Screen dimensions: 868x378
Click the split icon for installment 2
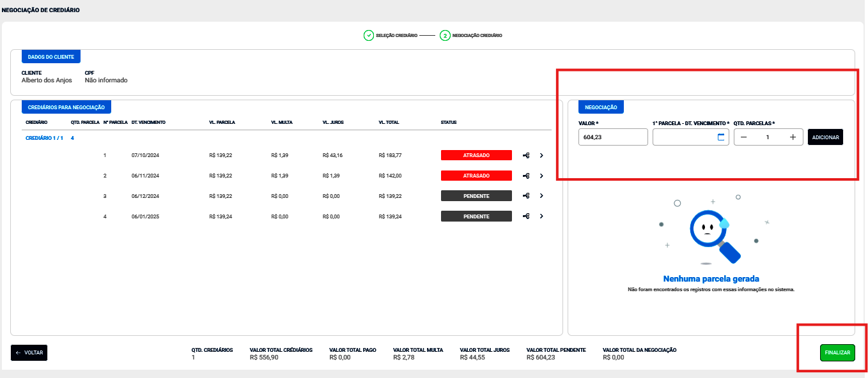click(526, 176)
